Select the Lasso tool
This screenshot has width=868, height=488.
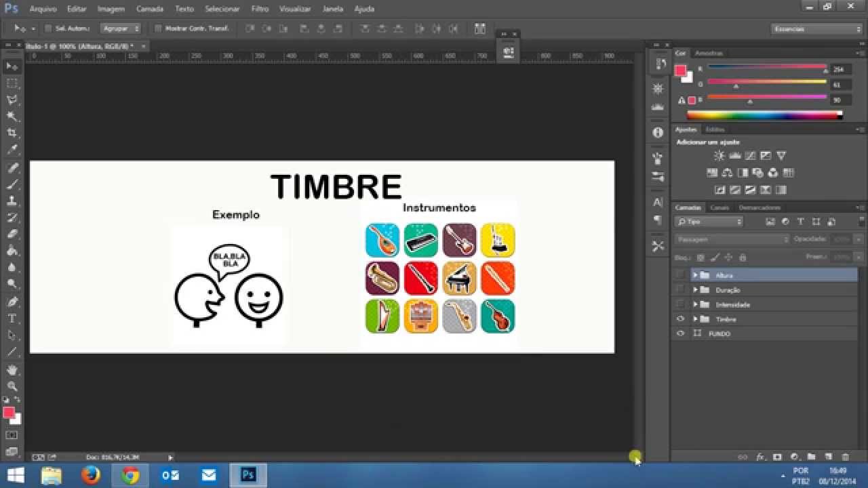12,100
